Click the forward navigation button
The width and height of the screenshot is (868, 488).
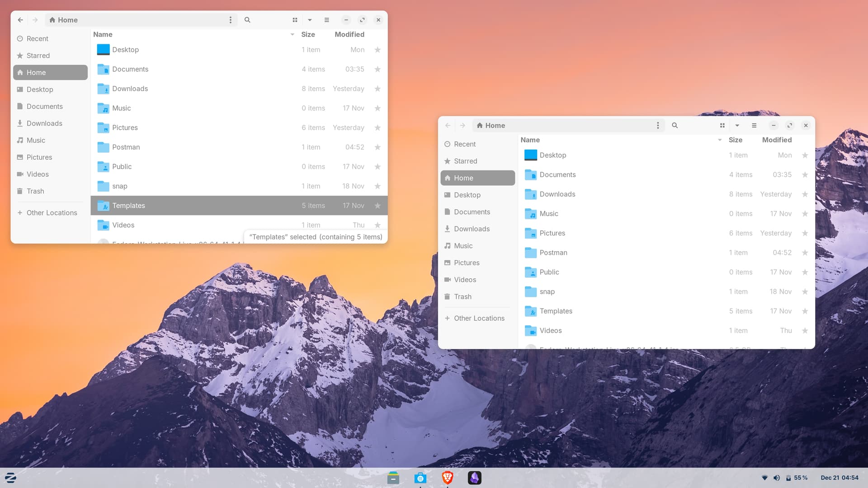click(x=462, y=125)
